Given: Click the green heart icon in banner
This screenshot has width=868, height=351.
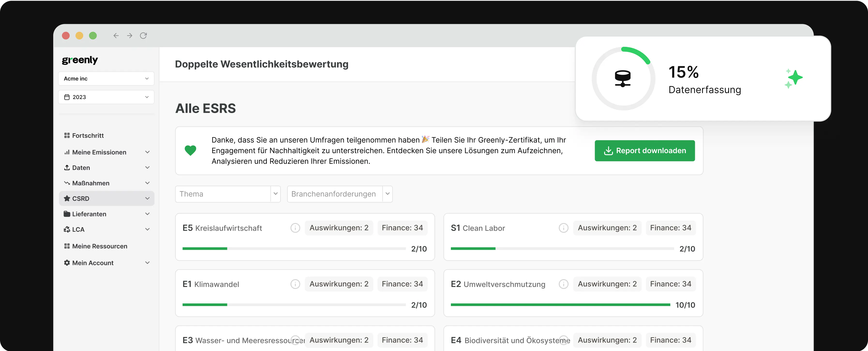Looking at the screenshot, I should click(x=190, y=150).
